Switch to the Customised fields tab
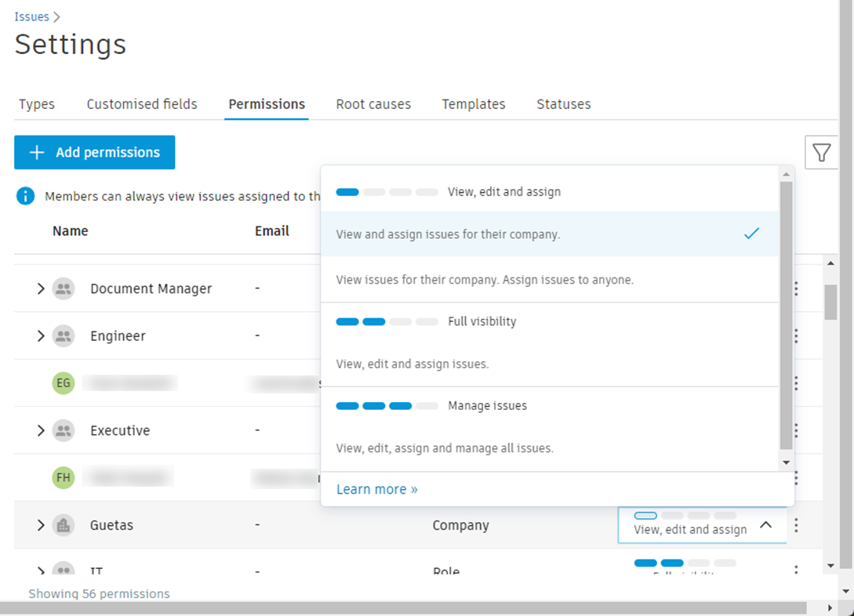Screen dimensions: 854x616 (x=142, y=104)
